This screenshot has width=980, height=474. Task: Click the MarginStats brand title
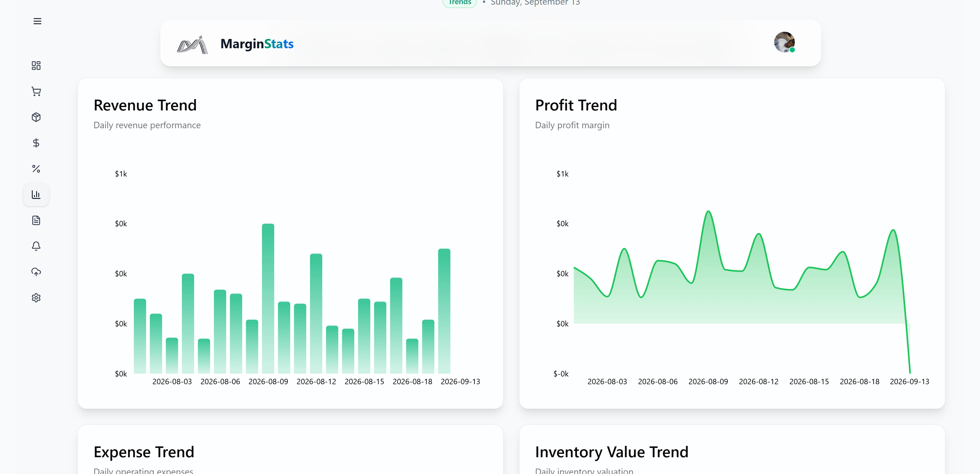pos(257,44)
